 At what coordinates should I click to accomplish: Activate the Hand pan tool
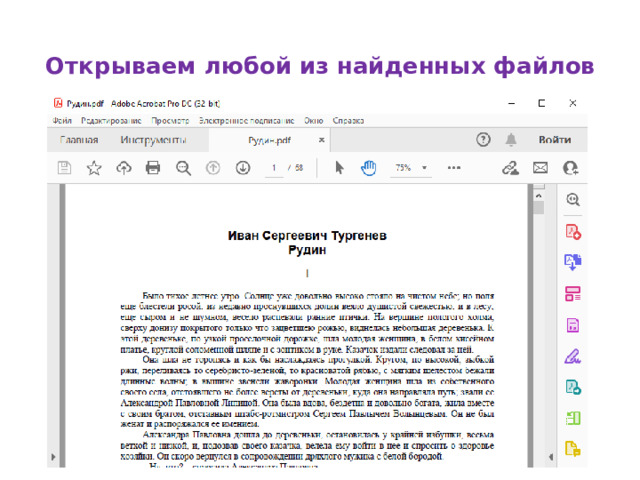[368, 168]
